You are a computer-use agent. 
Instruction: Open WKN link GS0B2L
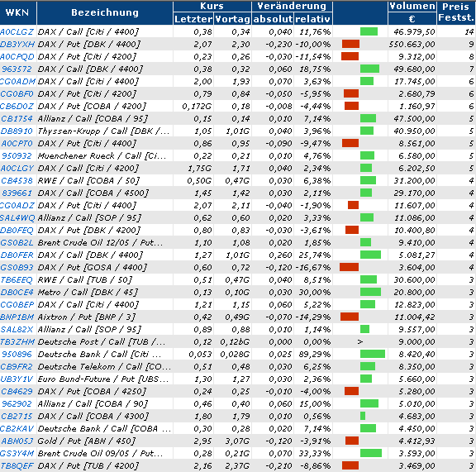point(17,243)
